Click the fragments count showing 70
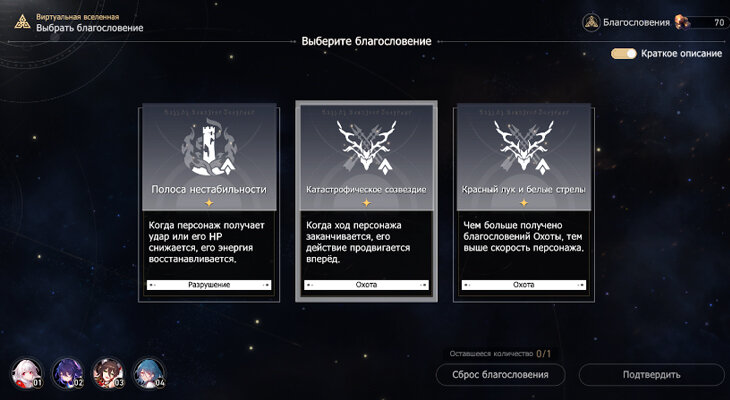730x400 pixels. (719, 22)
